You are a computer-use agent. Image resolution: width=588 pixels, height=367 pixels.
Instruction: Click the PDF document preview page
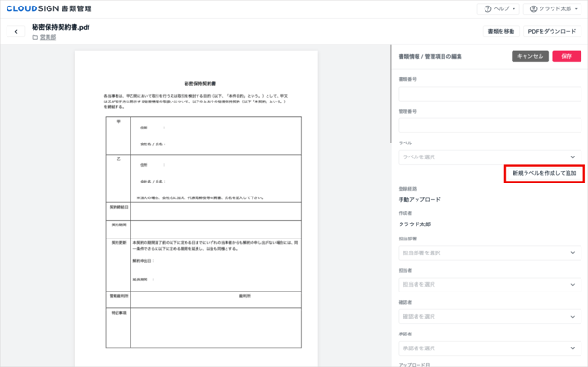(x=196, y=209)
